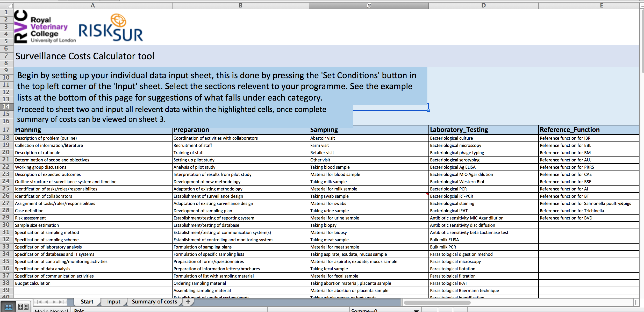Select column D header
644x312 pixels.
point(484,5)
